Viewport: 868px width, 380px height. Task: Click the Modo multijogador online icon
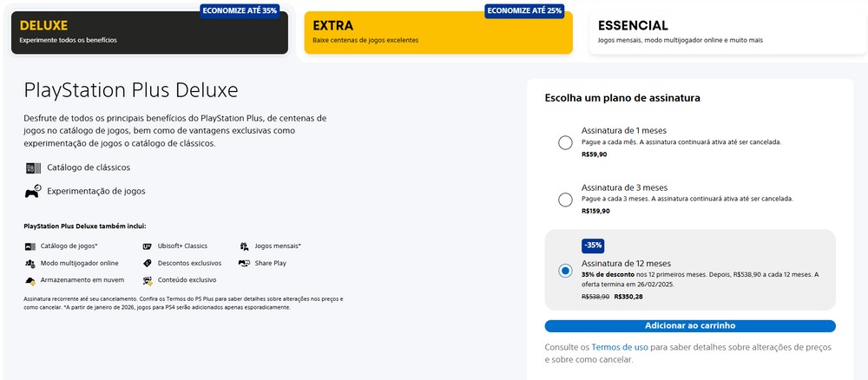pyautogui.click(x=30, y=263)
